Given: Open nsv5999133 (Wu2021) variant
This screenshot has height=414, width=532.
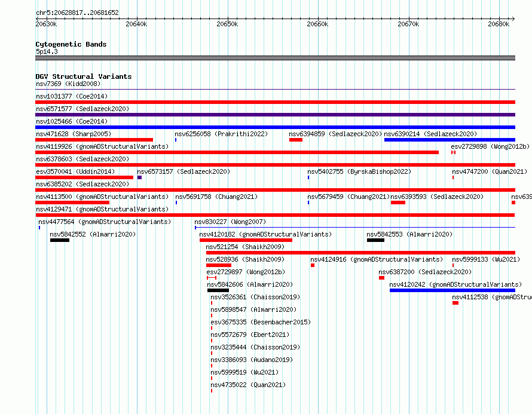Looking at the screenshot, I should point(486,259).
